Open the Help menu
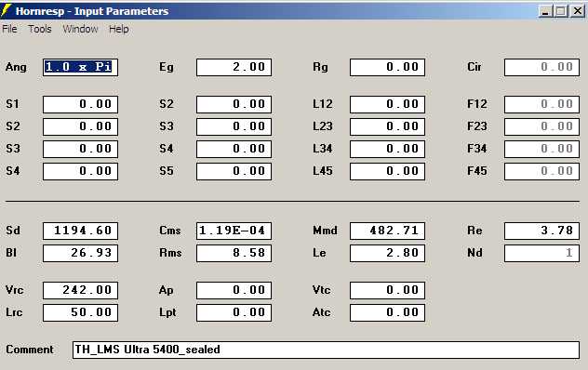The image size is (588, 370). pos(118,29)
